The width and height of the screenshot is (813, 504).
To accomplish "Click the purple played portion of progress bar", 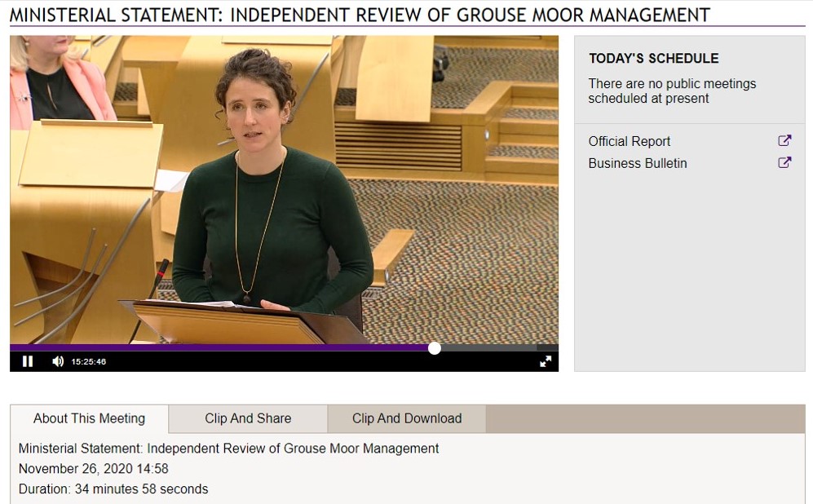I will point(220,348).
